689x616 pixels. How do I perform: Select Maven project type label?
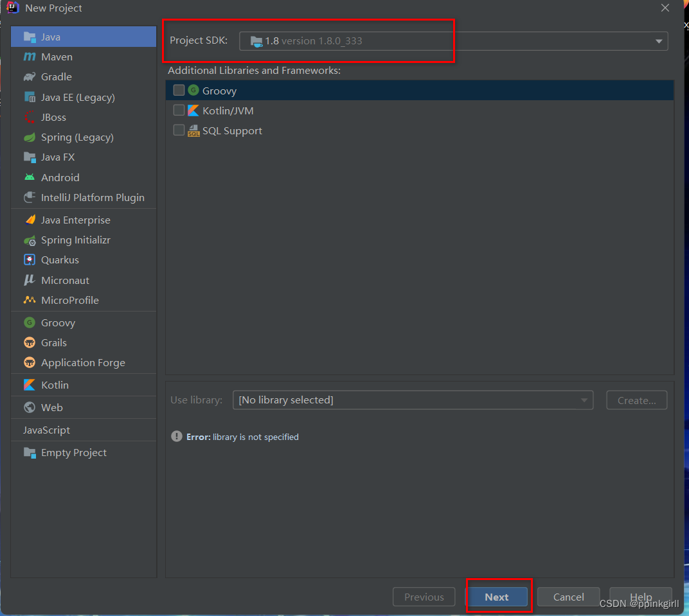click(57, 57)
